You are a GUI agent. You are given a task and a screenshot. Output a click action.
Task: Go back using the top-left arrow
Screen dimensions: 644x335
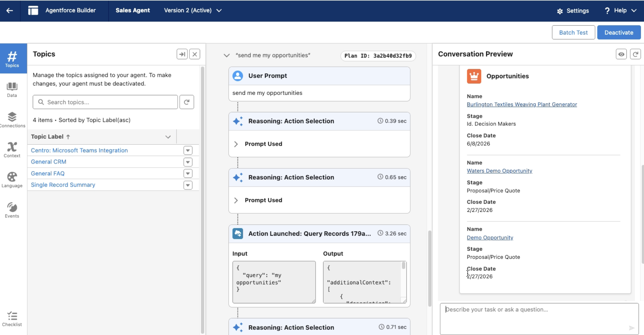coord(10,11)
